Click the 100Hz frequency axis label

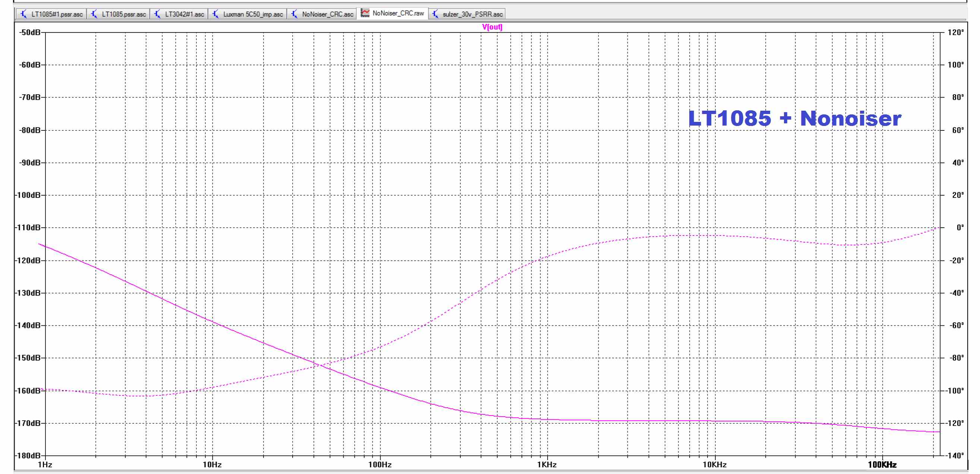pos(380,464)
